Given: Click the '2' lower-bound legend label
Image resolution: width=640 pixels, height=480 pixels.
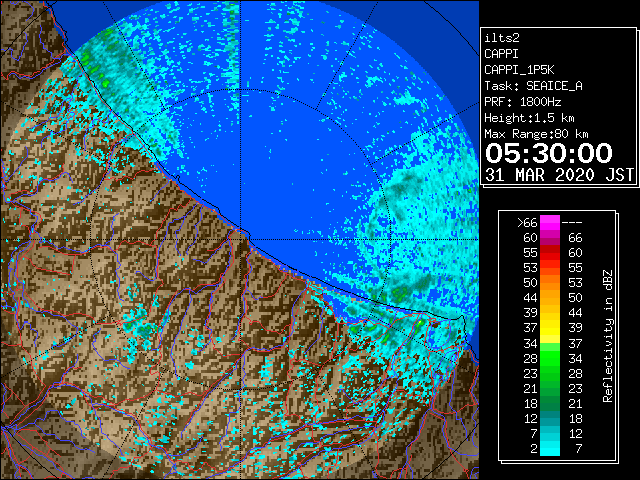Looking at the screenshot, I should tap(534, 449).
